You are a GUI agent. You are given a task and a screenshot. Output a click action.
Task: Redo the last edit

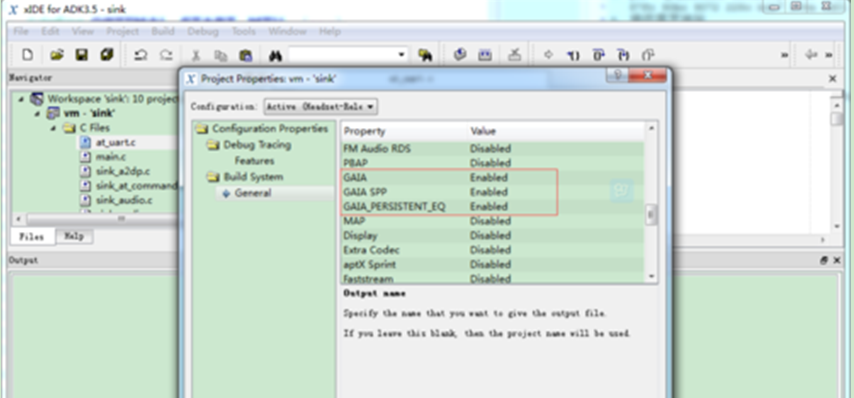coord(166,55)
